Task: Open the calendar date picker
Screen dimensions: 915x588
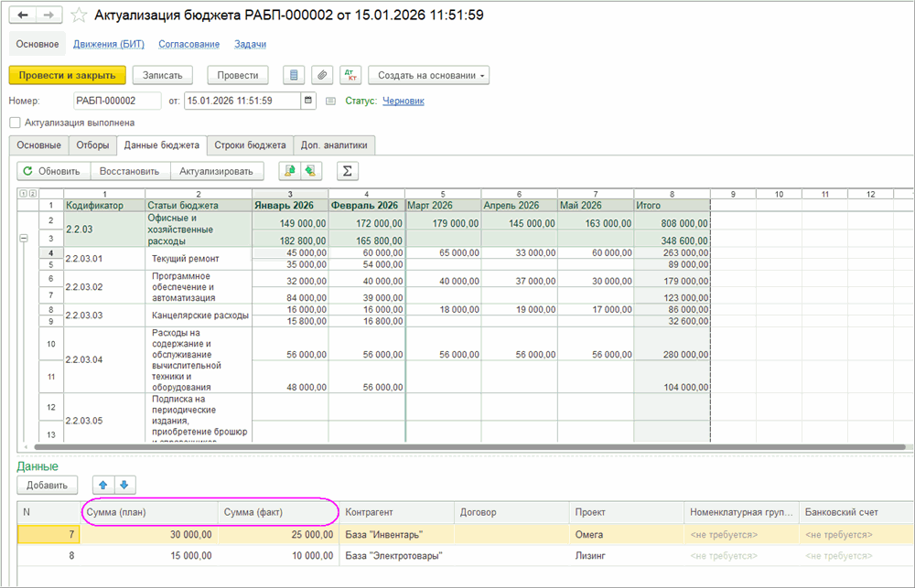Action: coord(309,101)
